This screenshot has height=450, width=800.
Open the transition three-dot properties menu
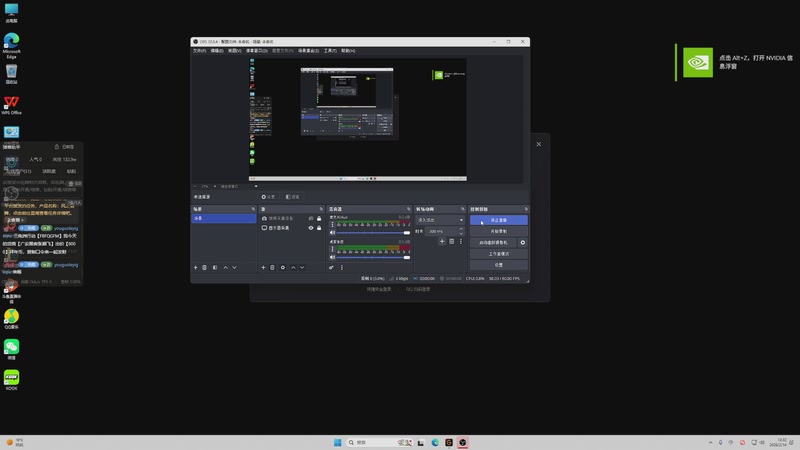[461, 241]
